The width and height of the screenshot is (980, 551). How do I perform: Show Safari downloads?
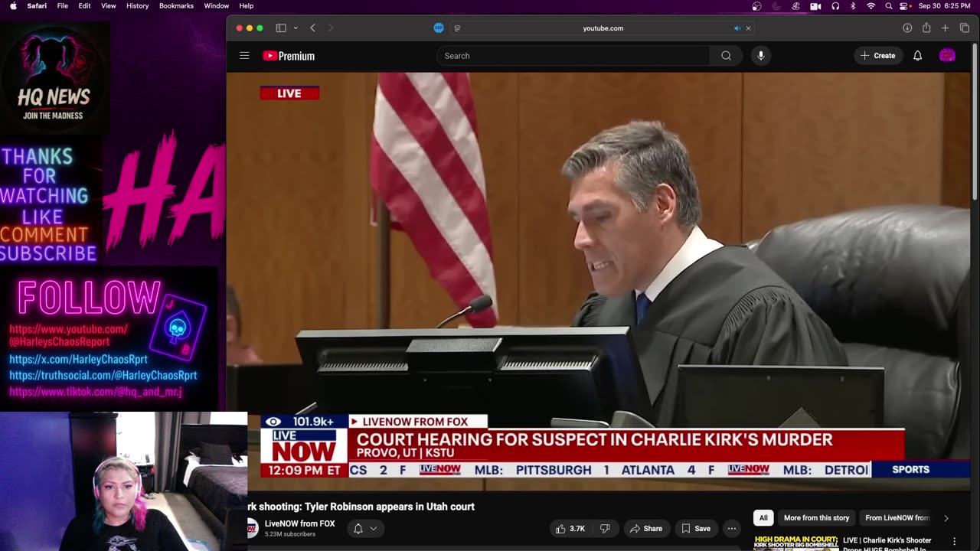(907, 28)
